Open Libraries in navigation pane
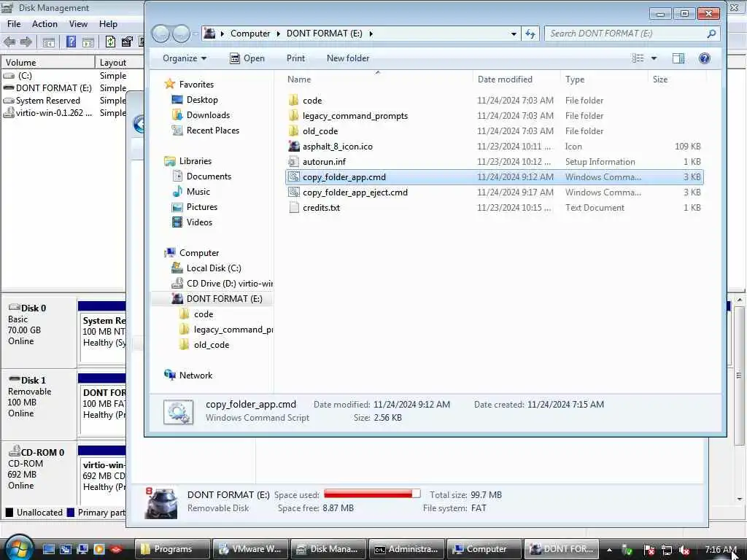747x560 pixels. (x=195, y=161)
